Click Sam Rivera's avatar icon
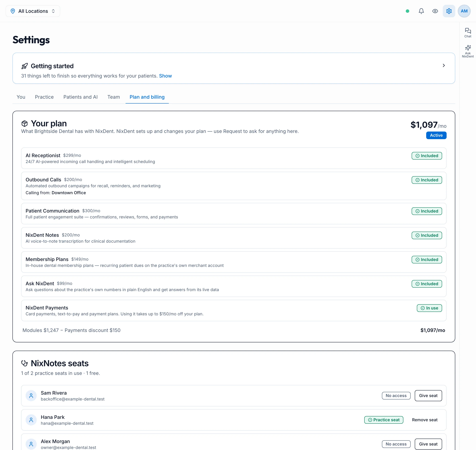 click(x=31, y=396)
